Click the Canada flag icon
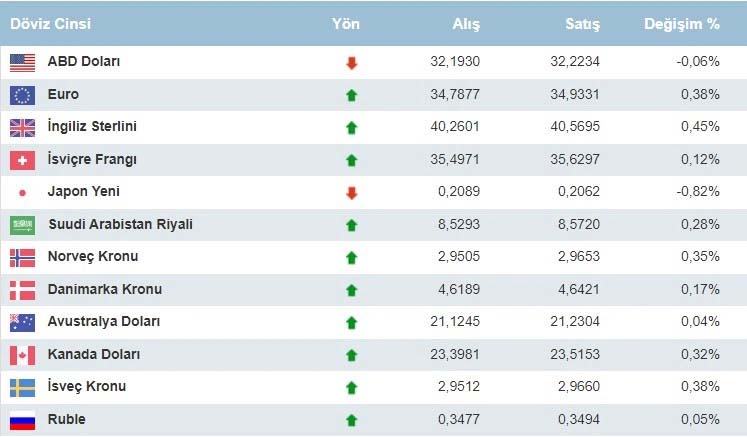Viewport: 747px width, 437px height. 22,355
